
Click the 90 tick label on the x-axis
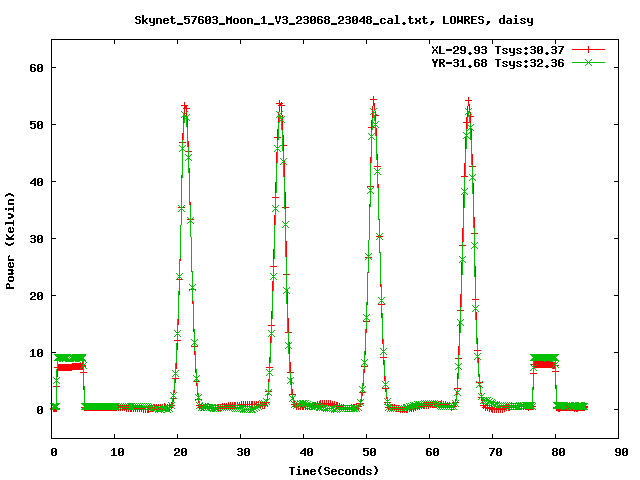[x=621, y=452]
